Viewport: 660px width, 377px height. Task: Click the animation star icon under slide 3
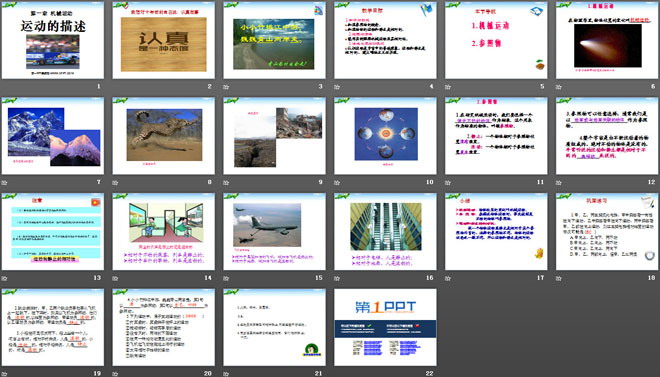tap(226, 87)
